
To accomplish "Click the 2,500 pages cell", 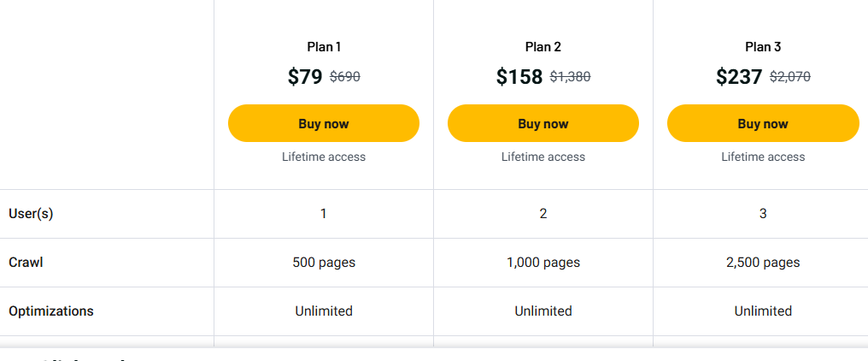I will coord(763,263).
